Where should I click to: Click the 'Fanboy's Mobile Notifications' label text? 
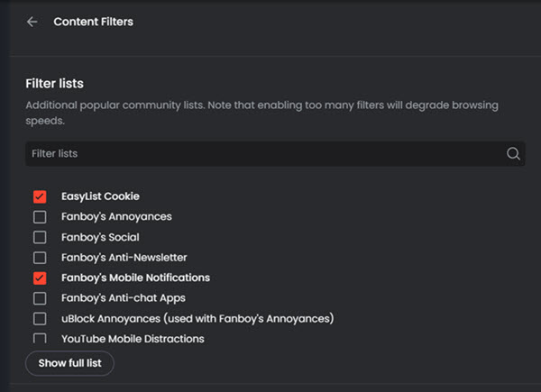[x=135, y=278]
